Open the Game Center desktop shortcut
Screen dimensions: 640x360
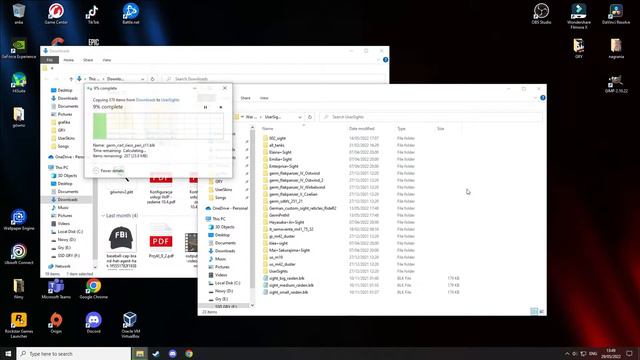click(x=56, y=14)
